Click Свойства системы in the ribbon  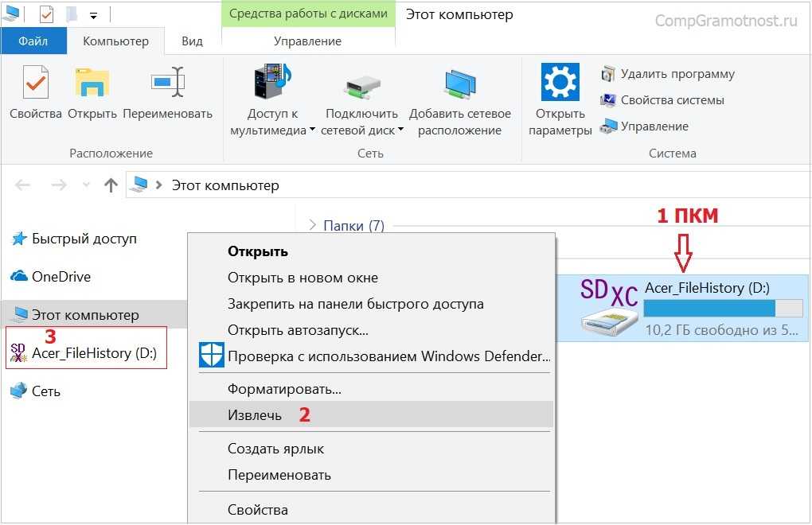[x=672, y=100]
